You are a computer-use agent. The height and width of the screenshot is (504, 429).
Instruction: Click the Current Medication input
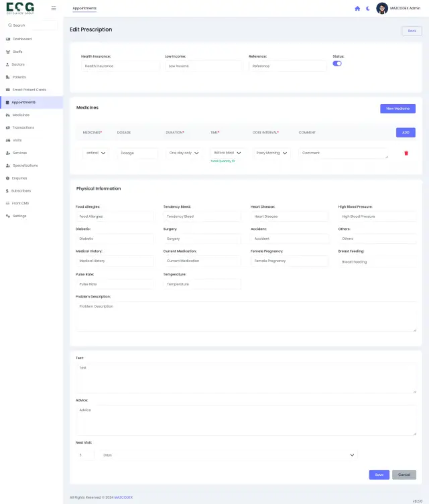(x=202, y=261)
